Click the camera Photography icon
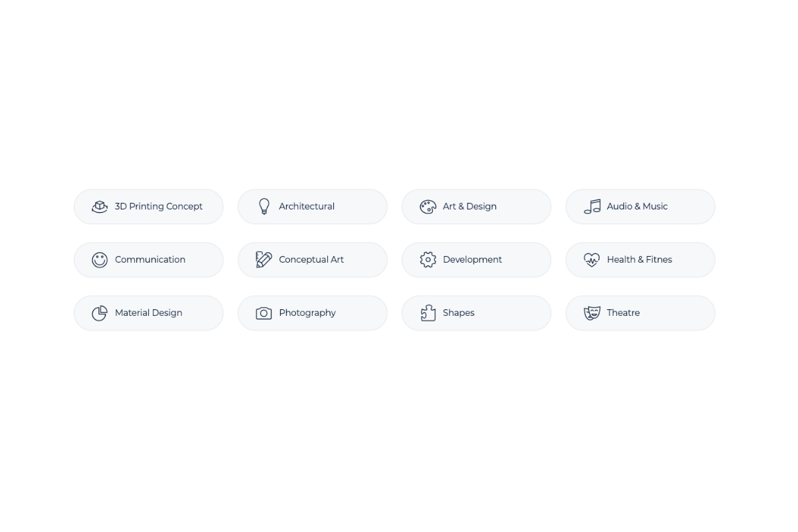The image size is (798, 532). click(x=264, y=313)
